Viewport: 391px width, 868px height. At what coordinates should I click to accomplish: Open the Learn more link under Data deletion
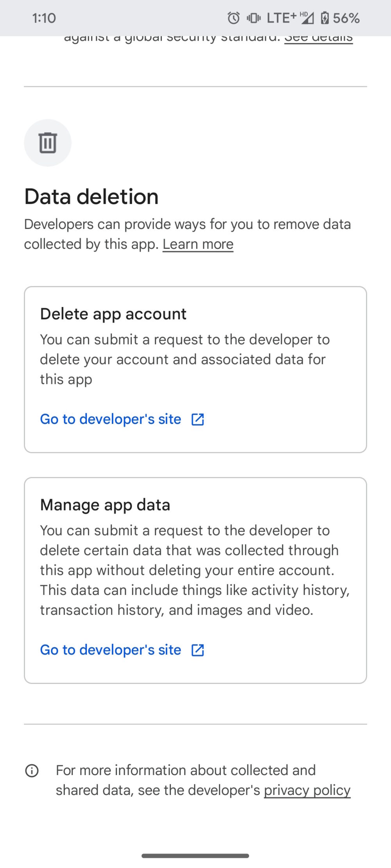198,244
